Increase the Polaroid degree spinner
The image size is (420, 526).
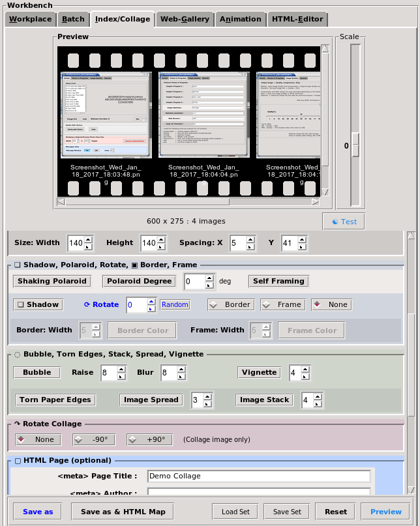209,278
